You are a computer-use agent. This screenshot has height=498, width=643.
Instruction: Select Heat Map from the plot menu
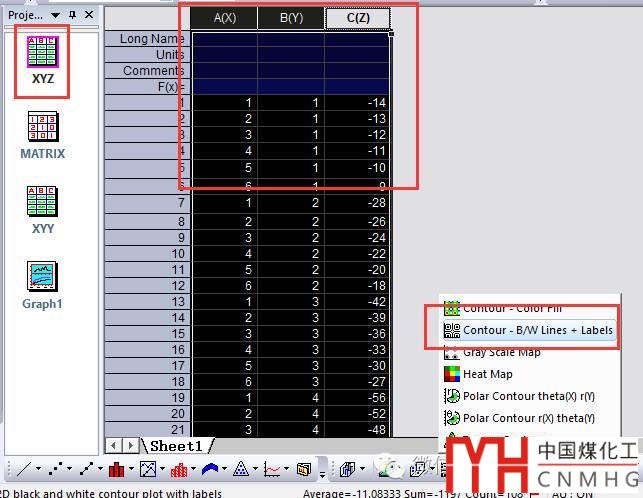click(x=487, y=374)
